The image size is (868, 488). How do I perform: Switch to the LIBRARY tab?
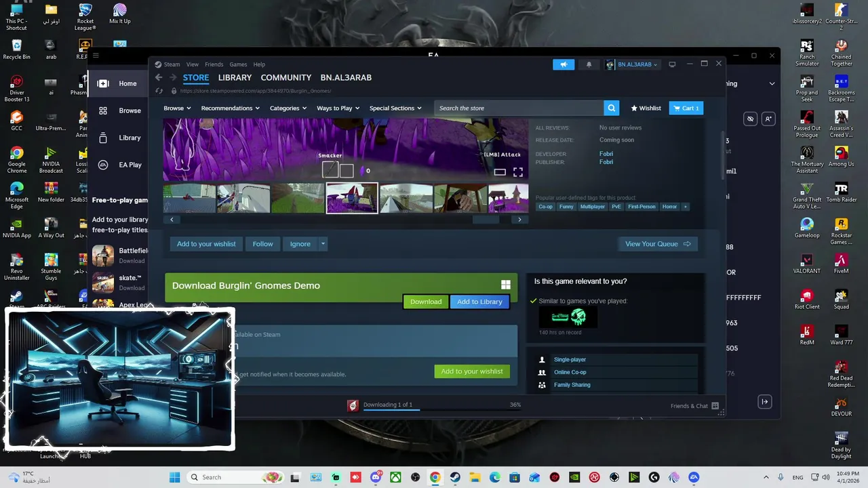pos(235,77)
